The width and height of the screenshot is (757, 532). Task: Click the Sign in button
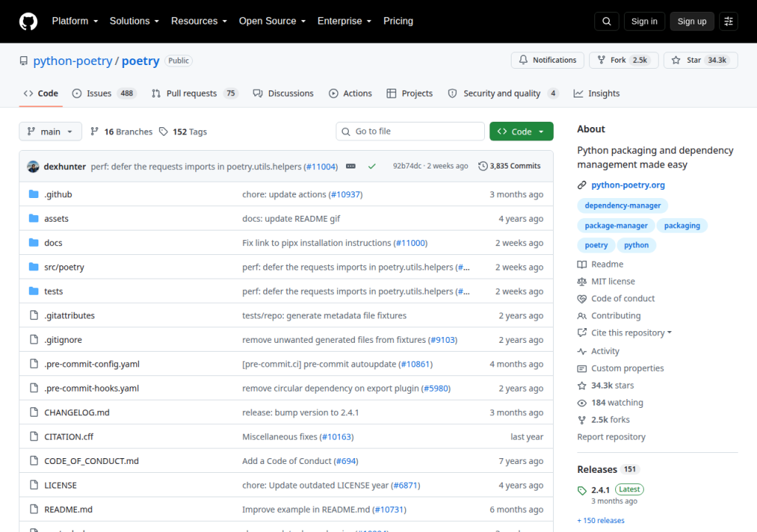click(x=644, y=21)
